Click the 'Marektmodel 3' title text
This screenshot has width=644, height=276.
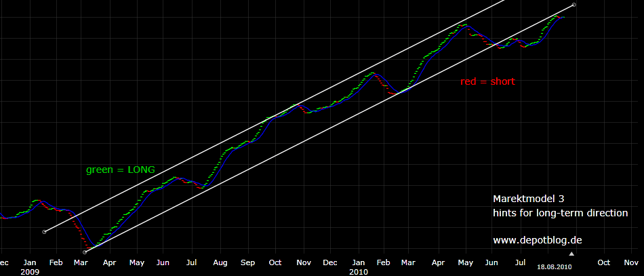[x=528, y=199]
